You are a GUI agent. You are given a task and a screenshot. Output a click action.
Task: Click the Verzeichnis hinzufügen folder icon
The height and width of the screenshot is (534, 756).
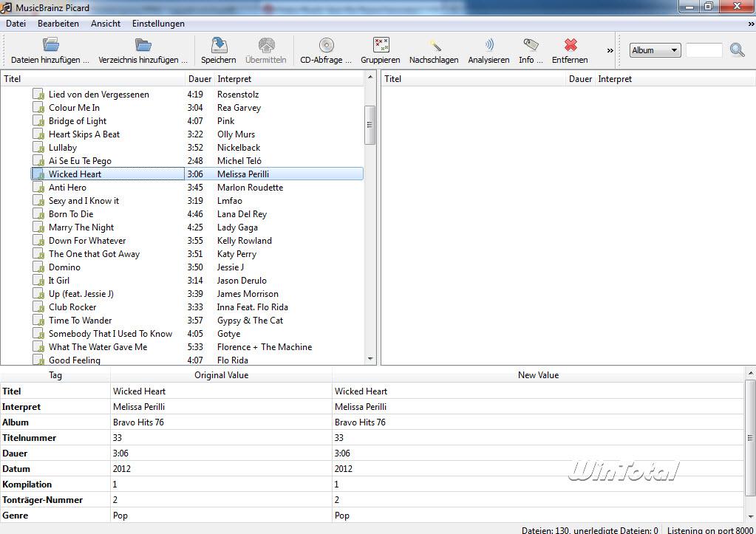(143, 45)
